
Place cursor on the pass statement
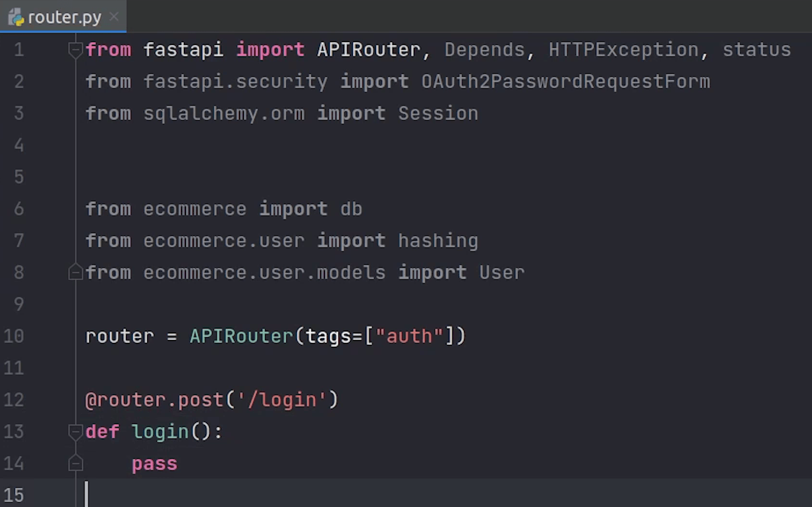coord(154,464)
